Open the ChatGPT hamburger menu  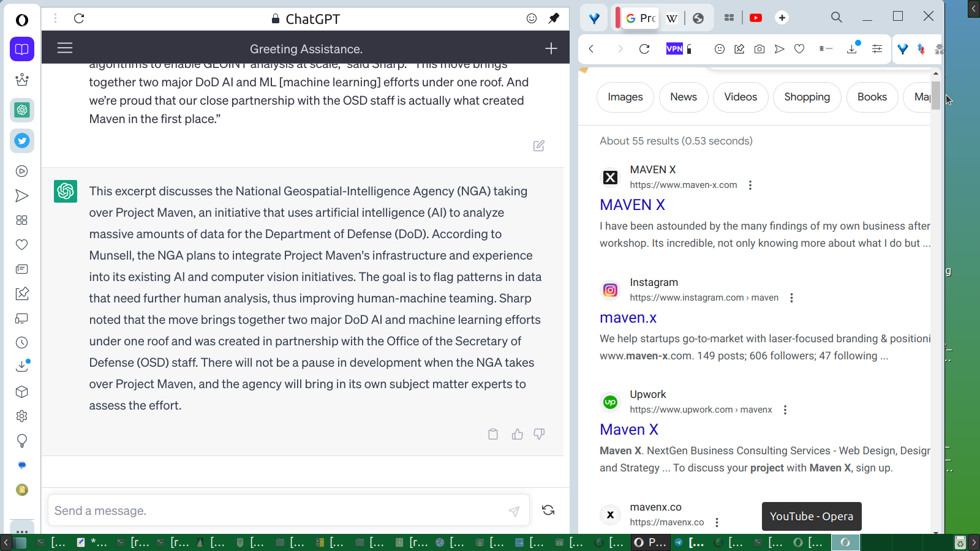[65, 48]
